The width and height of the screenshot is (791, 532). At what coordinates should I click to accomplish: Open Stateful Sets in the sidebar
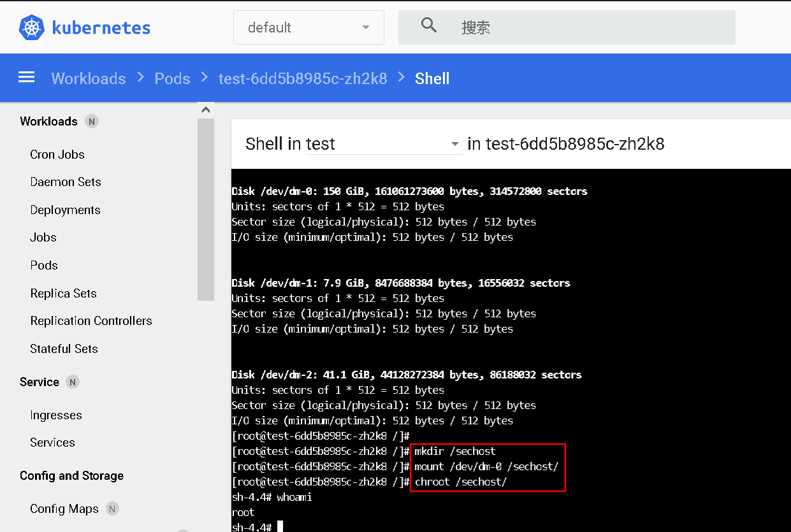(64, 349)
